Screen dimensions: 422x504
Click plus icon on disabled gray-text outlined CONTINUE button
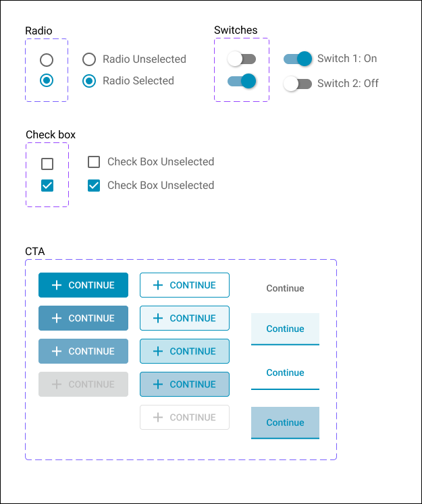(158, 418)
